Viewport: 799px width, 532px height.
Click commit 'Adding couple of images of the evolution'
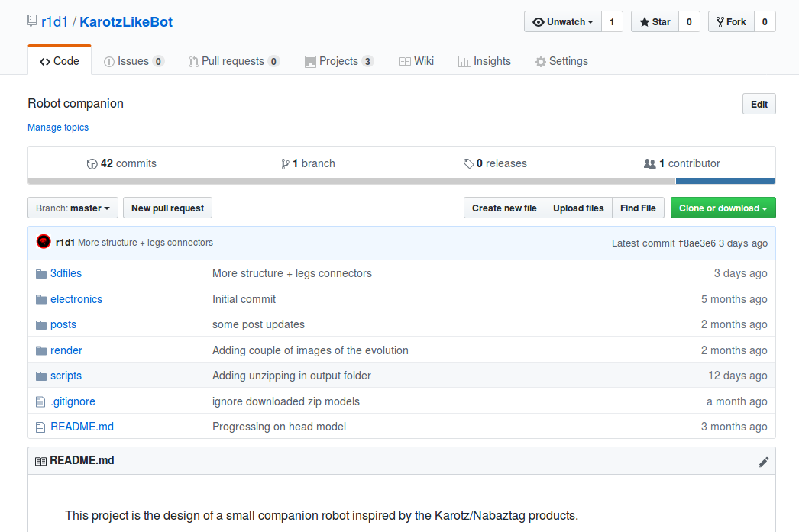(310, 351)
